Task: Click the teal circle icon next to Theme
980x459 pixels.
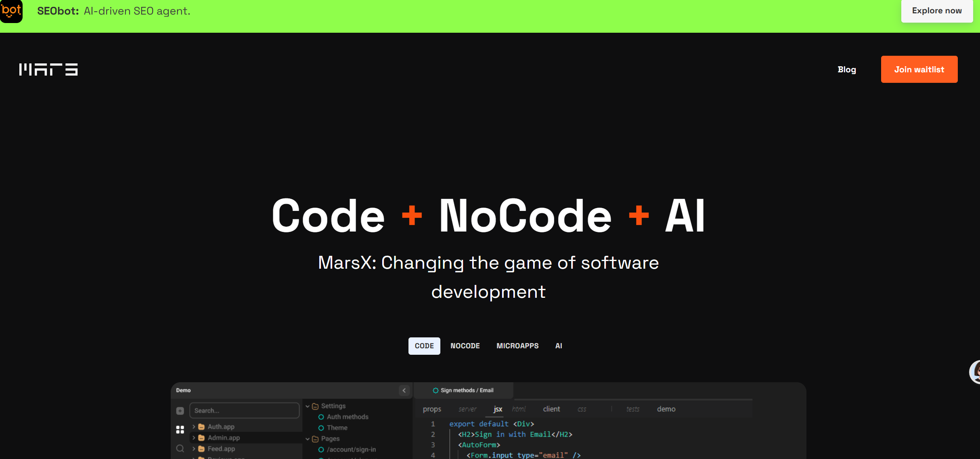Action: coord(321,428)
